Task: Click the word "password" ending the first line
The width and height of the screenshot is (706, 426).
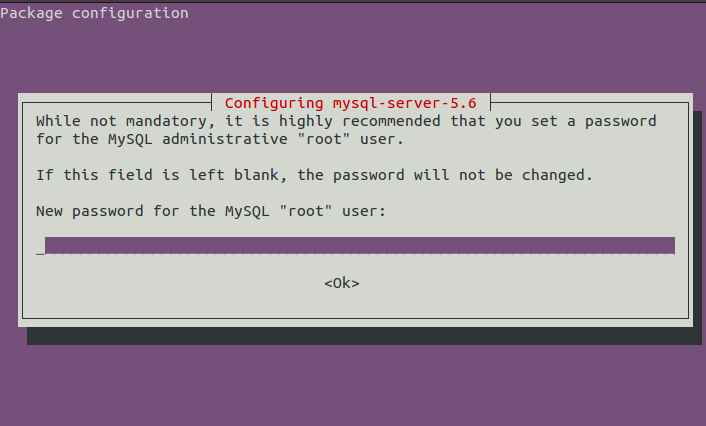Action: pos(620,122)
